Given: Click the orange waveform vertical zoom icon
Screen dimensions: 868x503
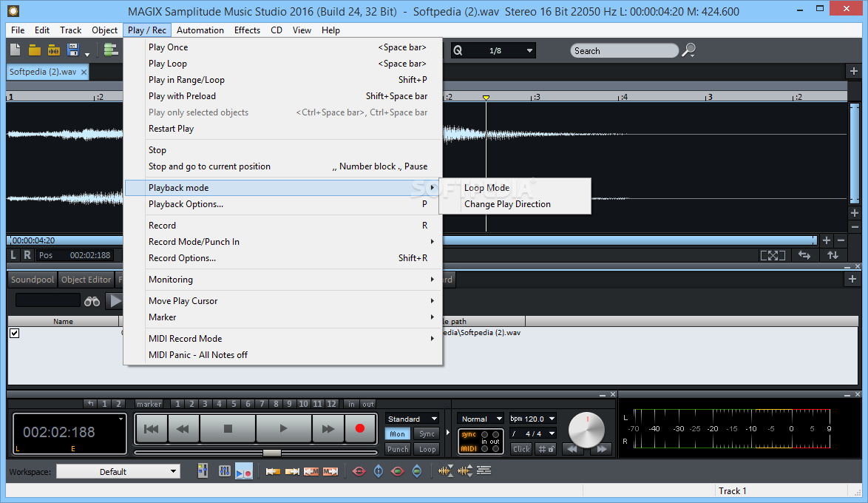Looking at the screenshot, I should [446, 471].
